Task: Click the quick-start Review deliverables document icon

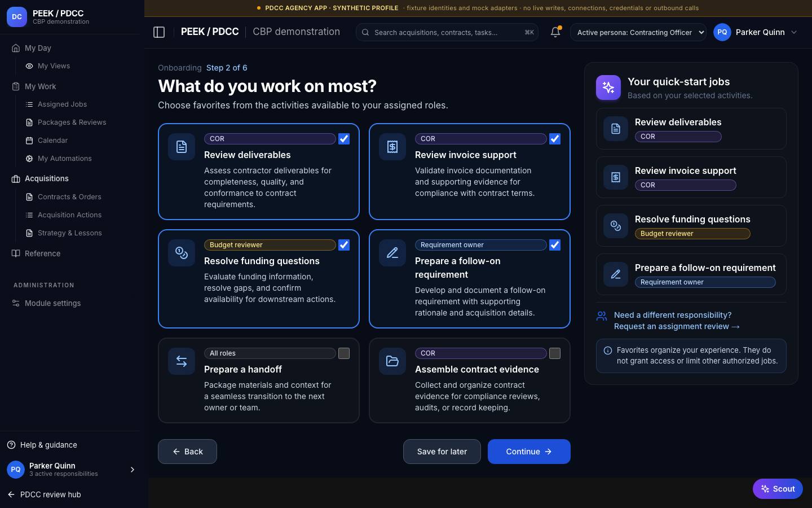Action: pos(616,129)
